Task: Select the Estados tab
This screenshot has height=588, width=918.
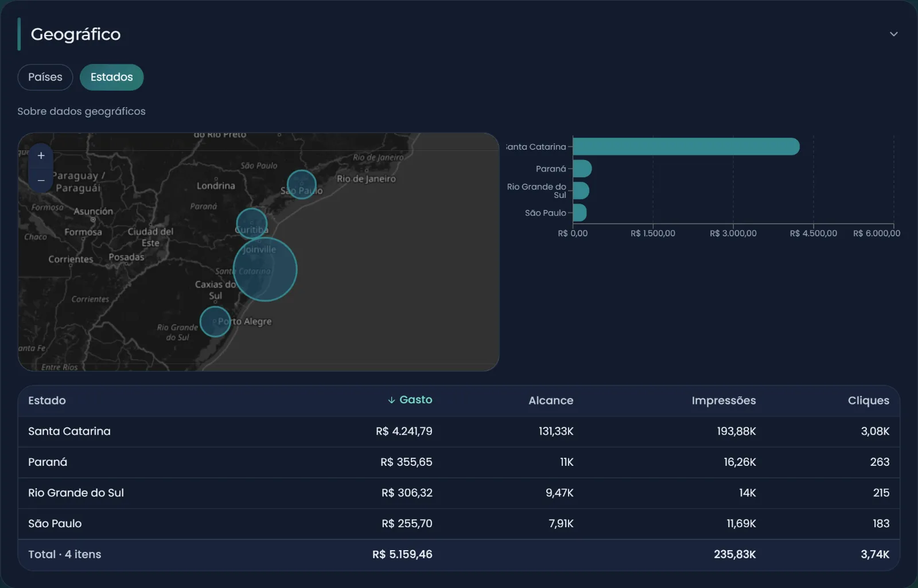Action: [x=111, y=77]
